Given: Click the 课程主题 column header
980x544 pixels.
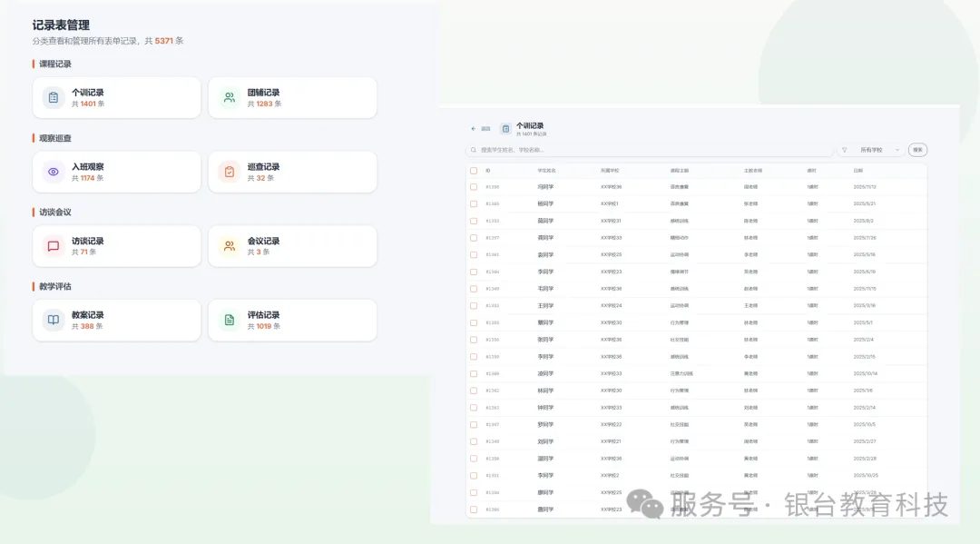Looking at the screenshot, I should 680,171.
